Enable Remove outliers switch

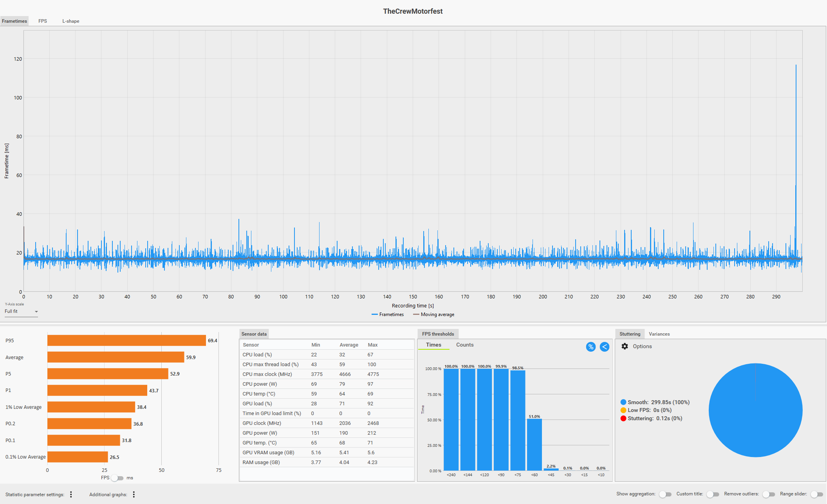click(x=768, y=494)
